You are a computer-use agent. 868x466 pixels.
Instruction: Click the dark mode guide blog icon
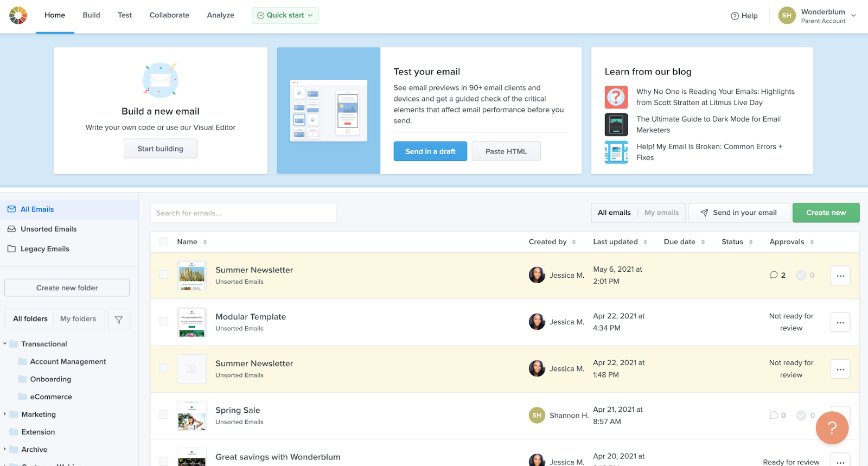point(616,125)
